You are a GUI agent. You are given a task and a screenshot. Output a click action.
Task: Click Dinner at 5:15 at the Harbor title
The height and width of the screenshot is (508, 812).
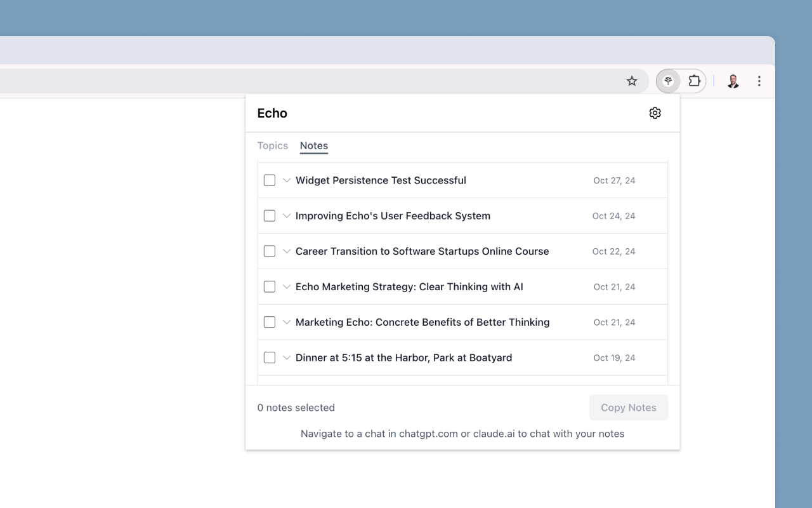point(403,358)
